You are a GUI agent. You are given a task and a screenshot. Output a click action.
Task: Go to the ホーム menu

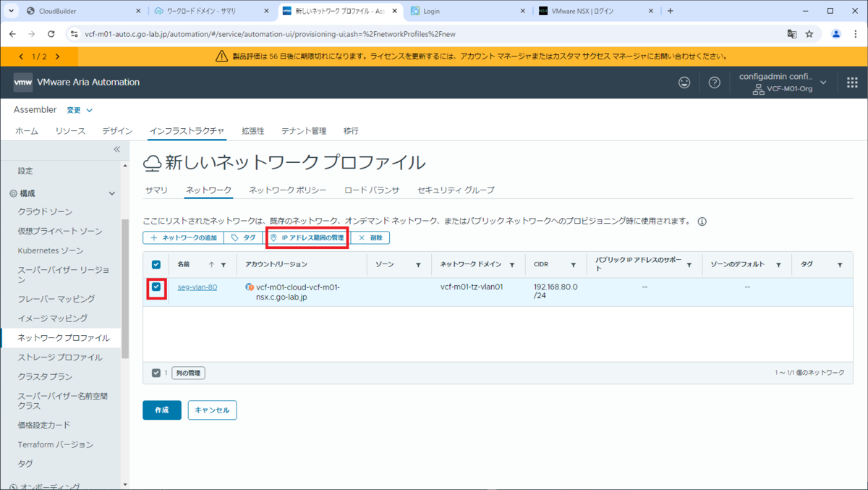tap(27, 131)
